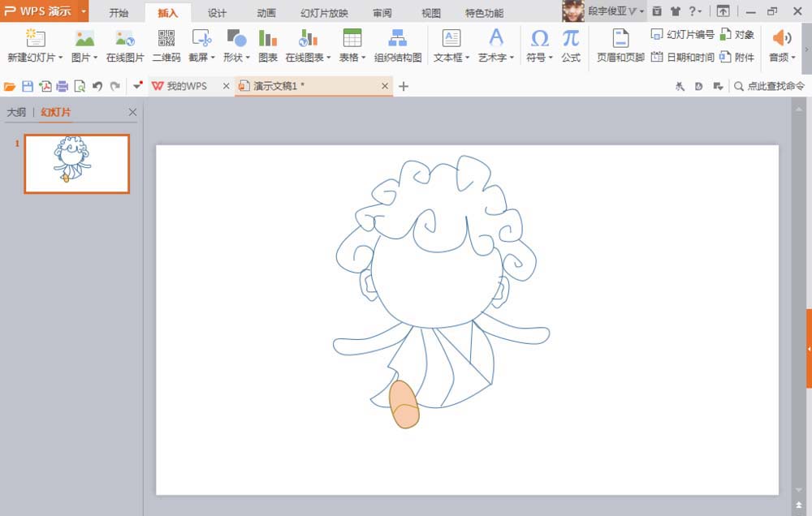
Task: Open the 形状 shapes gallery
Action: 236,38
